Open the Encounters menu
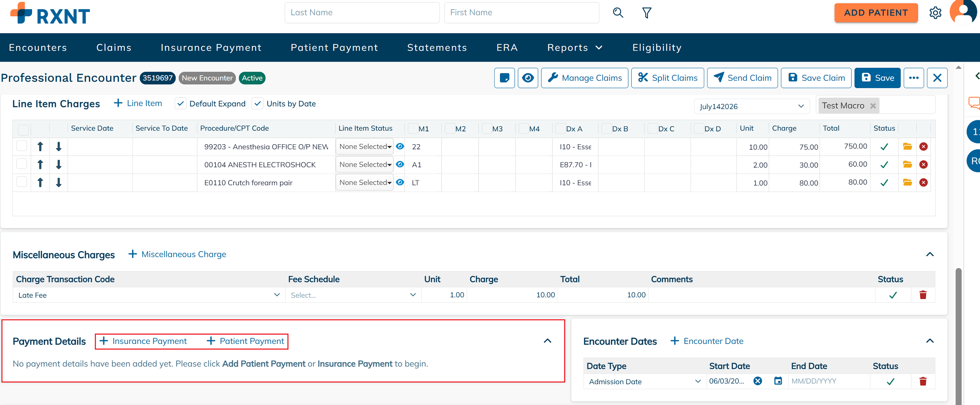This screenshot has height=405, width=980. pos(38,47)
